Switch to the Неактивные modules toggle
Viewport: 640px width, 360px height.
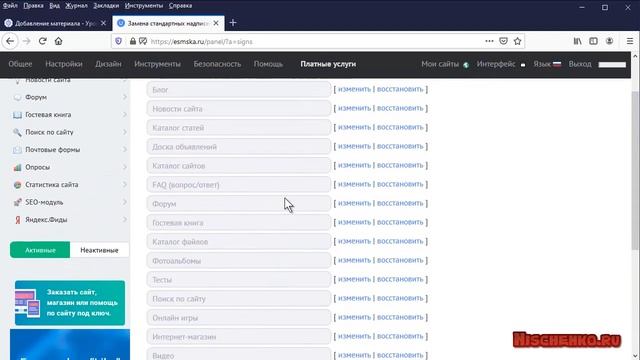(x=99, y=250)
